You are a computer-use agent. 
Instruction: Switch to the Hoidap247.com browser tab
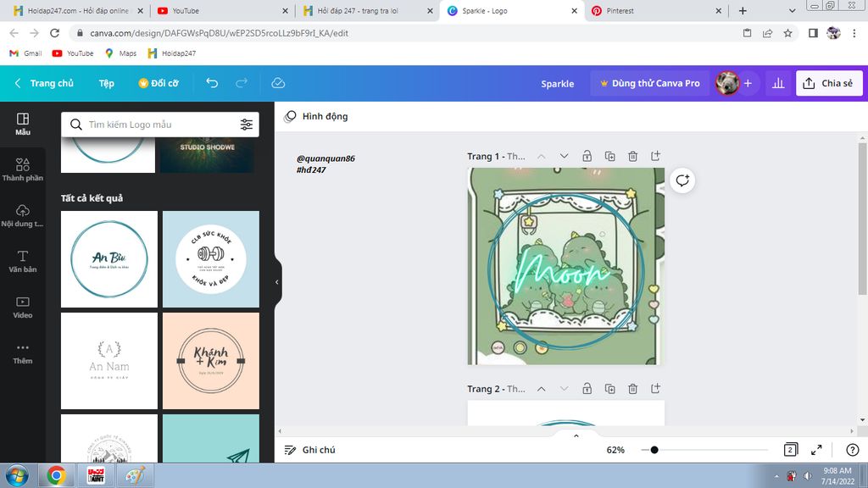tap(77, 10)
